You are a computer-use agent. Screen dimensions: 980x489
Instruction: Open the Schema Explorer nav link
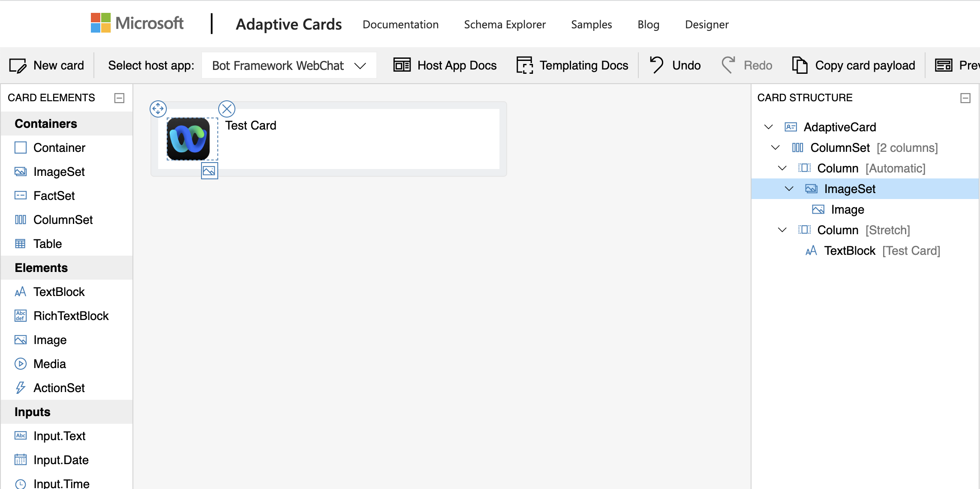(x=505, y=24)
